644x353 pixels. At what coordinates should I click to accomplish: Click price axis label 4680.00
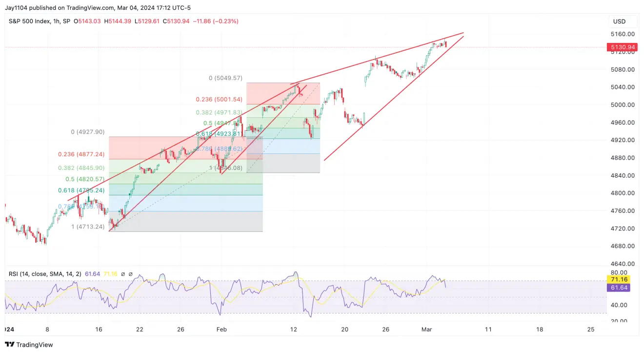(623, 246)
